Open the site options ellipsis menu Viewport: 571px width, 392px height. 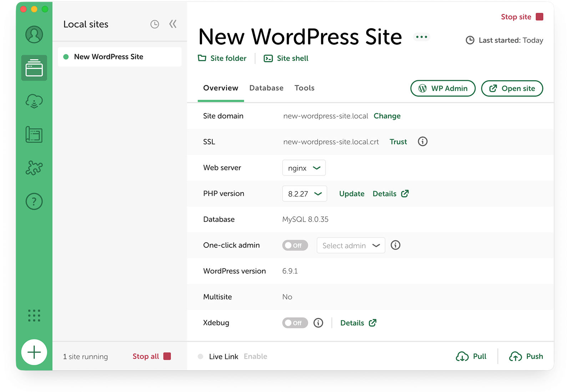(x=421, y=37)
